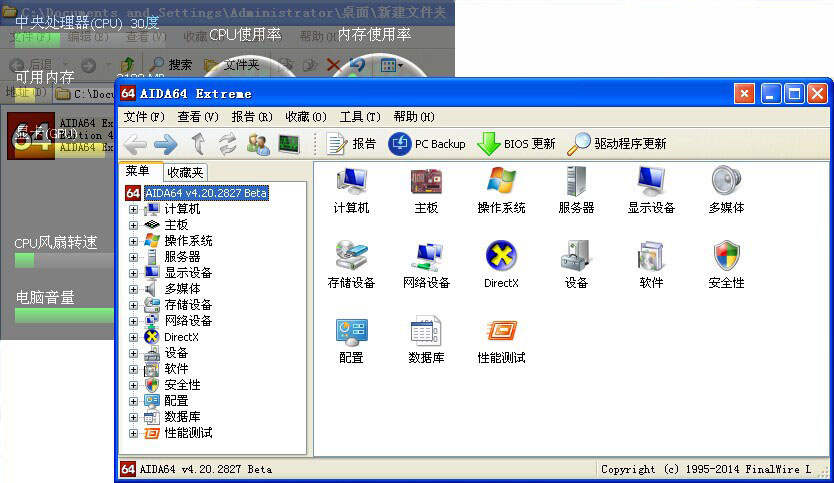Click the PC Backup toolbar button

point(427,144)
